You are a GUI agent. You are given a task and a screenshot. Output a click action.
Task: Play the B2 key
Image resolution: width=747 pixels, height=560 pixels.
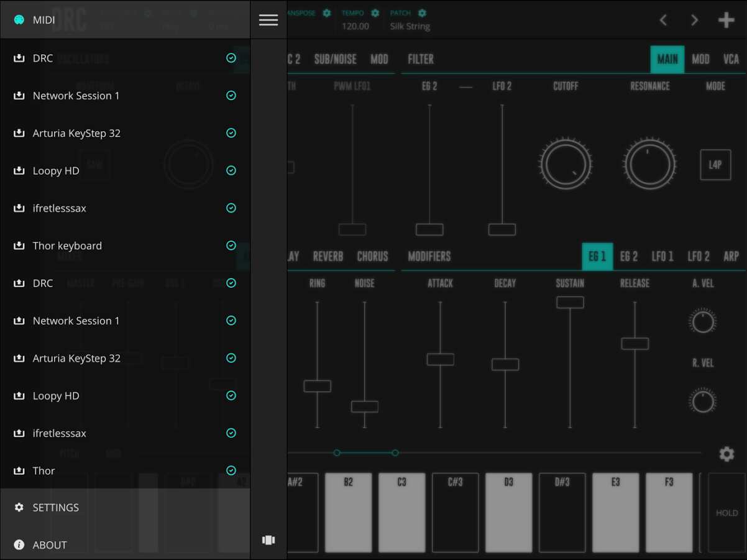click(348, 513)
